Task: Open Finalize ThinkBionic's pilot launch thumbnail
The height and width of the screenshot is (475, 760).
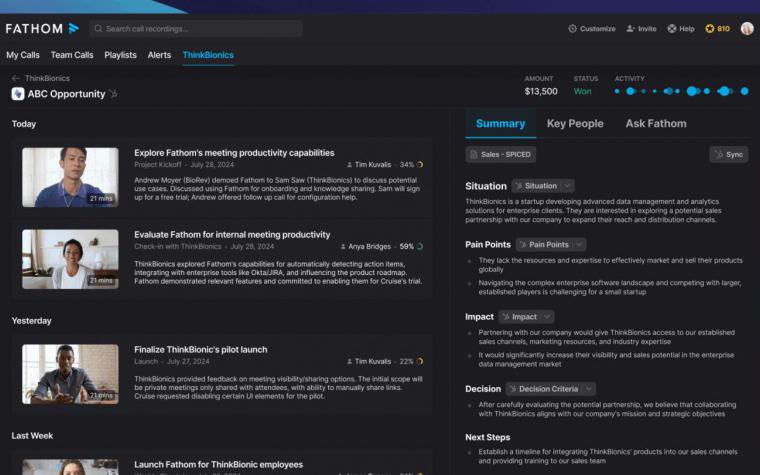Action: (x=70, y=374)
